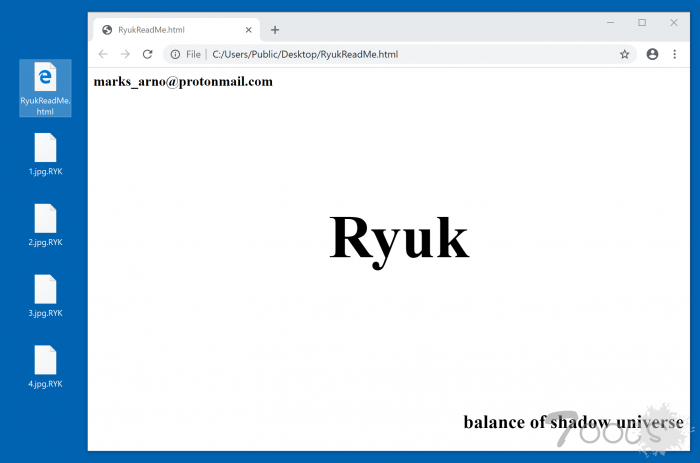The width and height of the screenshot is (700, 463).
Task: Bookmark this page with the star icon
Action: point(625,54)
